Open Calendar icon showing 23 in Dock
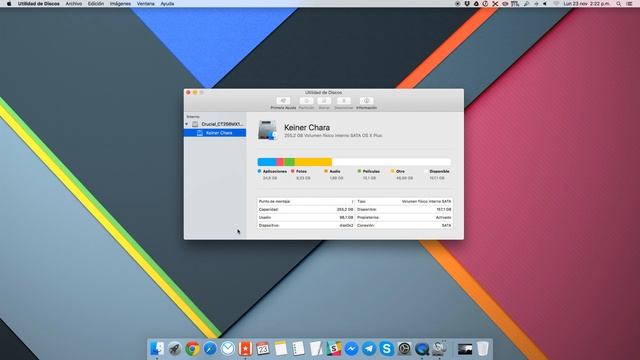The image size is (640, 360). click(x=263, y=349)
